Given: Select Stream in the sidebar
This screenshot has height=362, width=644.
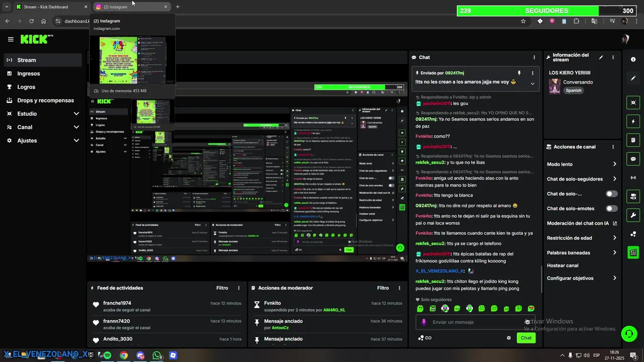Looking at the screenshot, I should 42,60.
